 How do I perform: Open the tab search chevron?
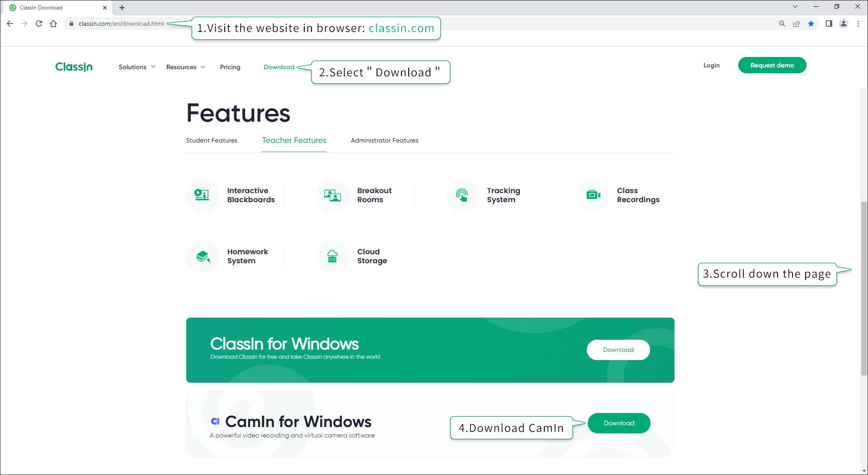click(x=795, y=6)
